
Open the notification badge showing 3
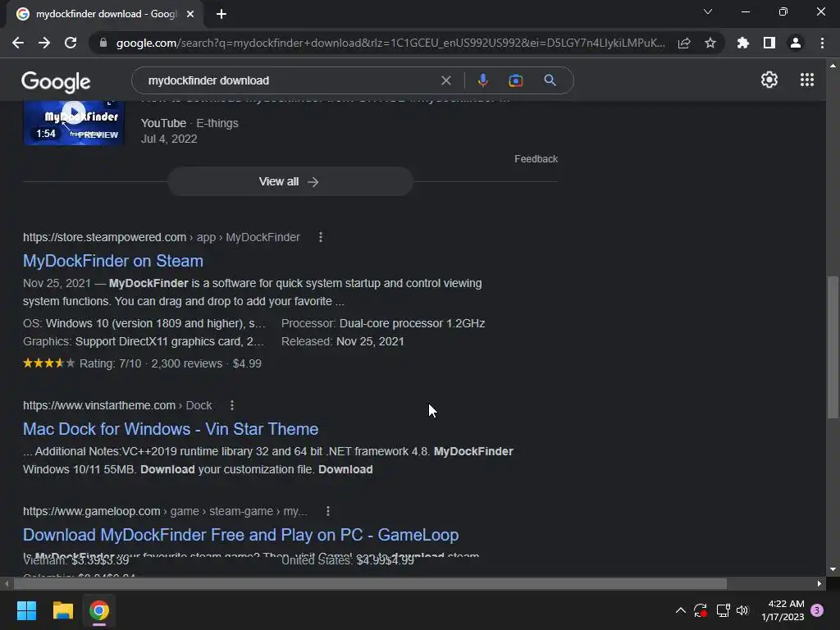(x=817, y=610)
